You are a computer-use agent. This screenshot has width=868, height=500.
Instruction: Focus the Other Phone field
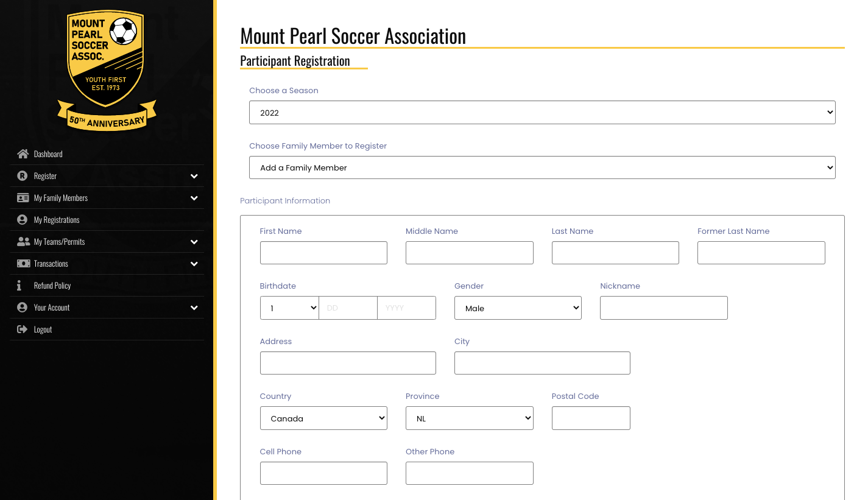(470, 473)
